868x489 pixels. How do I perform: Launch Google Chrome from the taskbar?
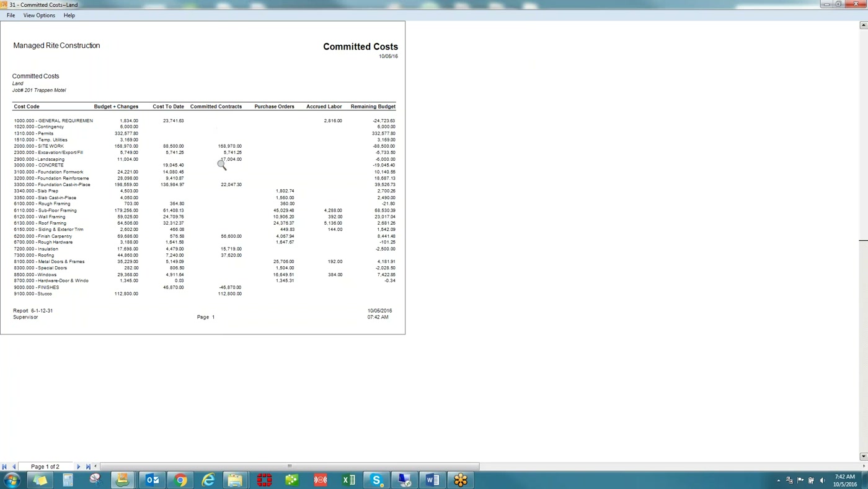(x=180, y=480)
